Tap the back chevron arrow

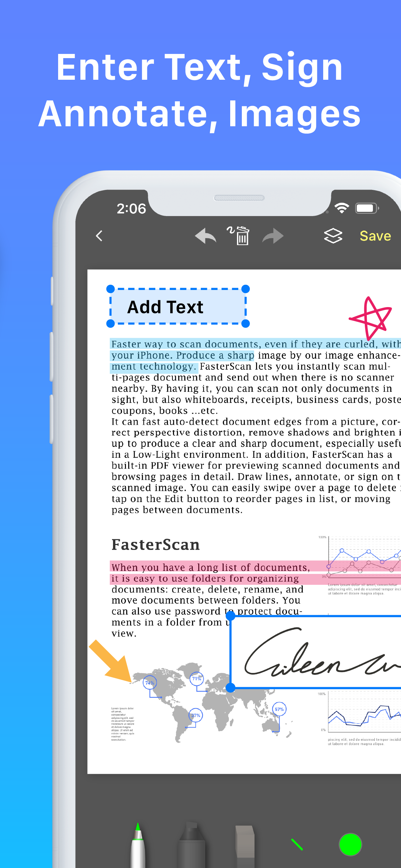99,236
